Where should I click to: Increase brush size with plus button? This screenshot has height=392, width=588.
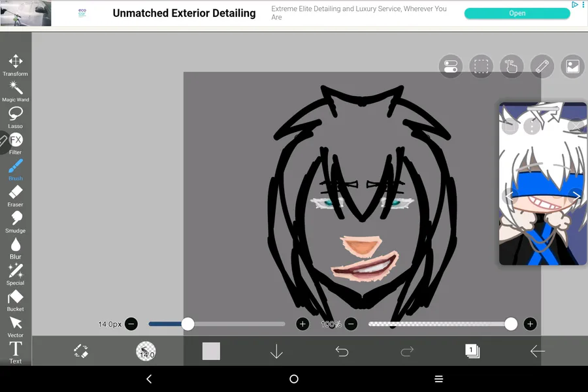[302, 324]
